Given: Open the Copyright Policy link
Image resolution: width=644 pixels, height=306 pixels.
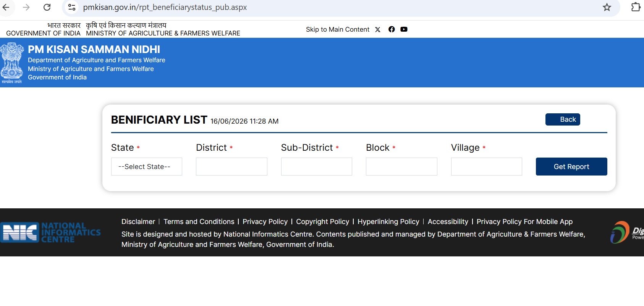Looking at the screenshot, I should [x=323, y=222].
